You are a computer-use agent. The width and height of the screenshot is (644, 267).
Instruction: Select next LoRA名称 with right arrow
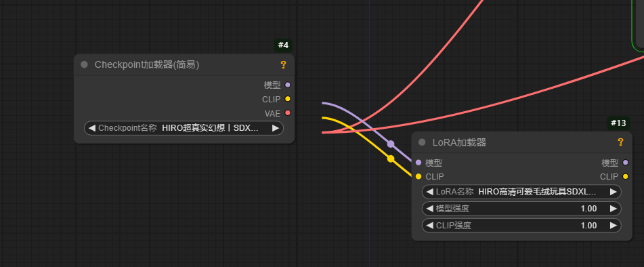pyautogui.click(x=614, y=191)
